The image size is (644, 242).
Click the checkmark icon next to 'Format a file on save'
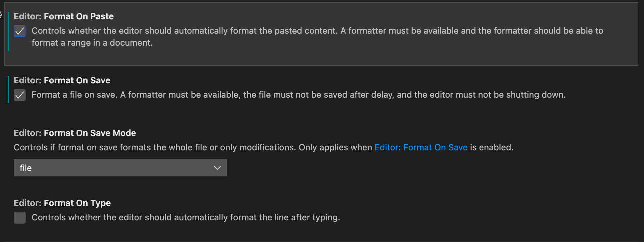[x=20, y=95]
